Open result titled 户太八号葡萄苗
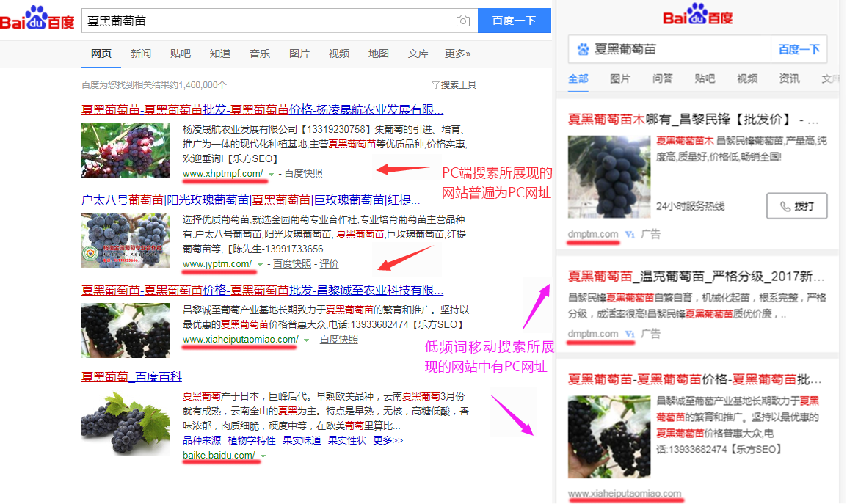Screen dimensions: 847x504 (x=250, y=200)
